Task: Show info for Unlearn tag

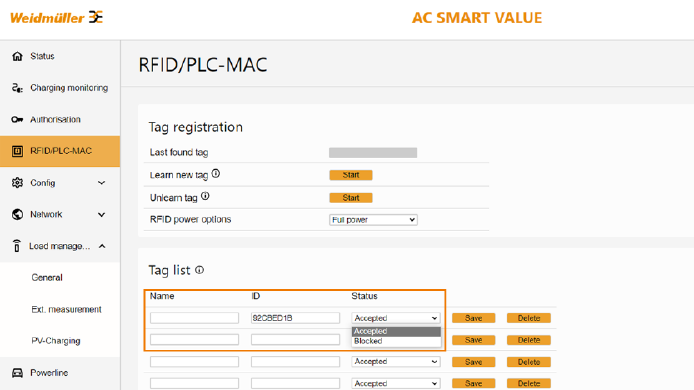Action: coord(205,196)
